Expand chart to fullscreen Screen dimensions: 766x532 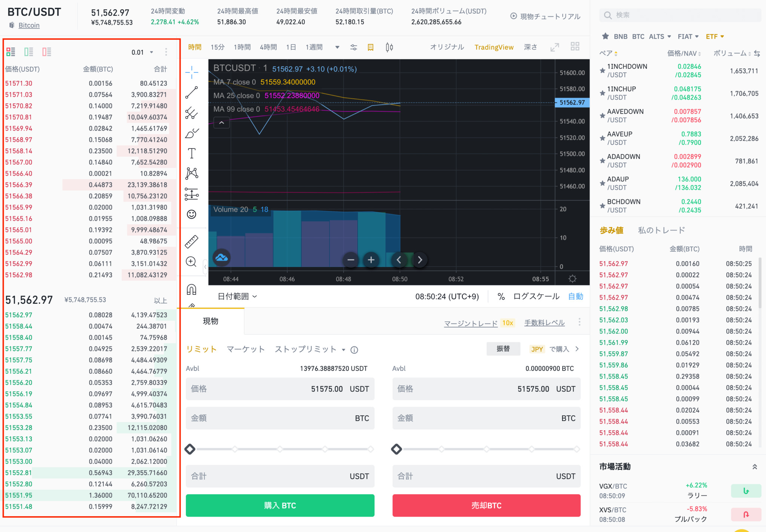tap(555, 47)
